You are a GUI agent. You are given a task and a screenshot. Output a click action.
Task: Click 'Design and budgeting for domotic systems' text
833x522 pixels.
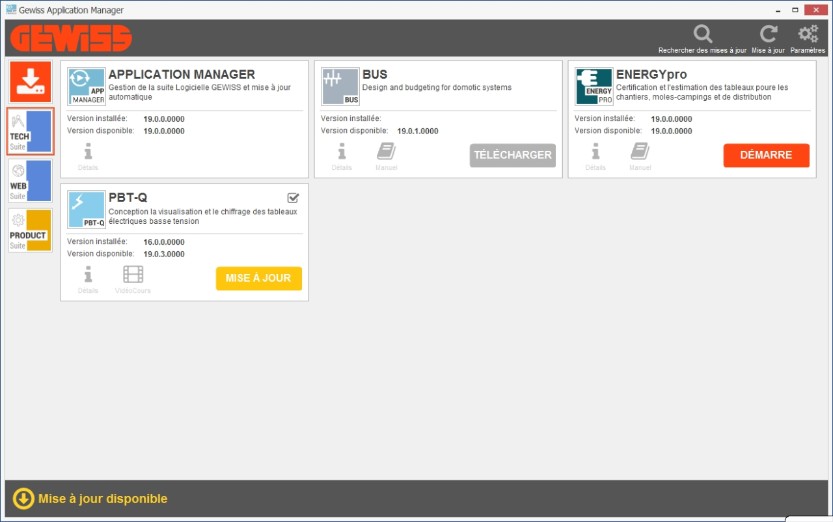pos(437,87)
